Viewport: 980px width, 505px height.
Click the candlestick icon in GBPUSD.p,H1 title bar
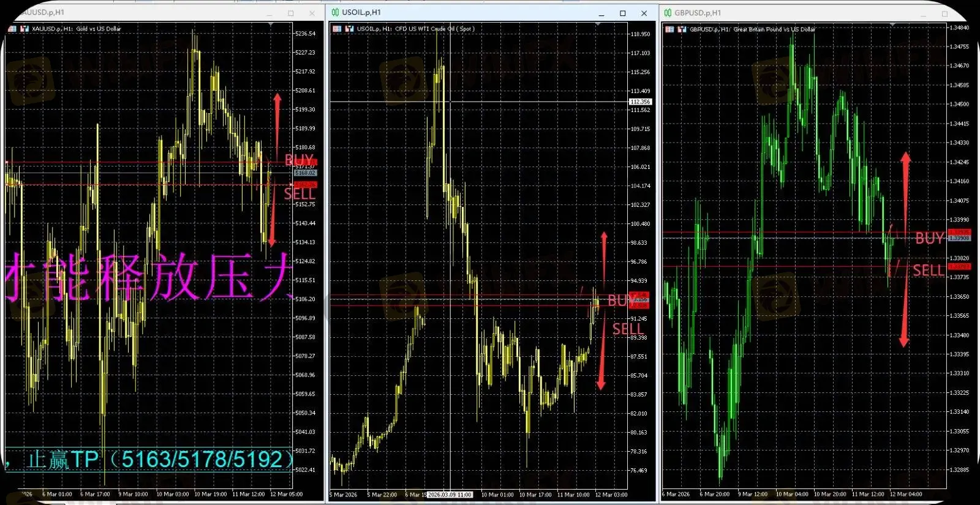coord(668,13)
